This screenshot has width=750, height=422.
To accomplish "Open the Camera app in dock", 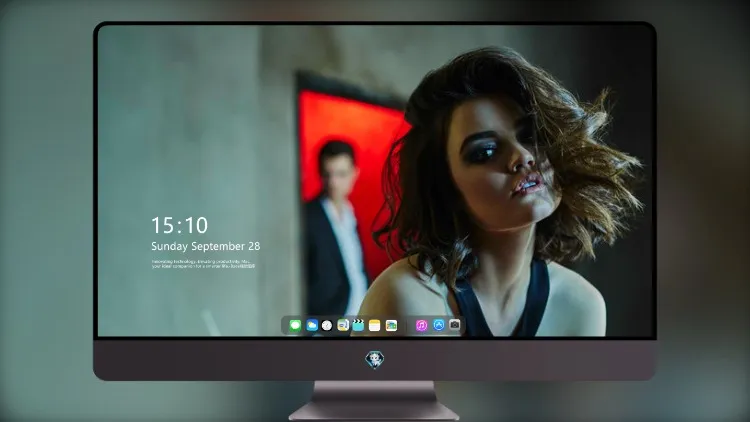I will tap(455, 325).
